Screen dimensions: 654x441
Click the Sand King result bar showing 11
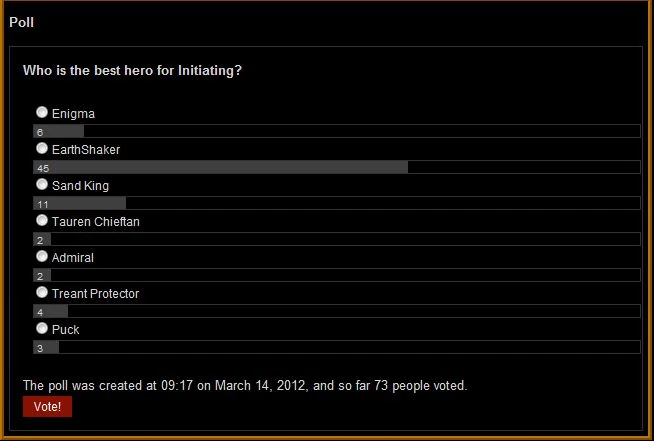tap(80, 203)
